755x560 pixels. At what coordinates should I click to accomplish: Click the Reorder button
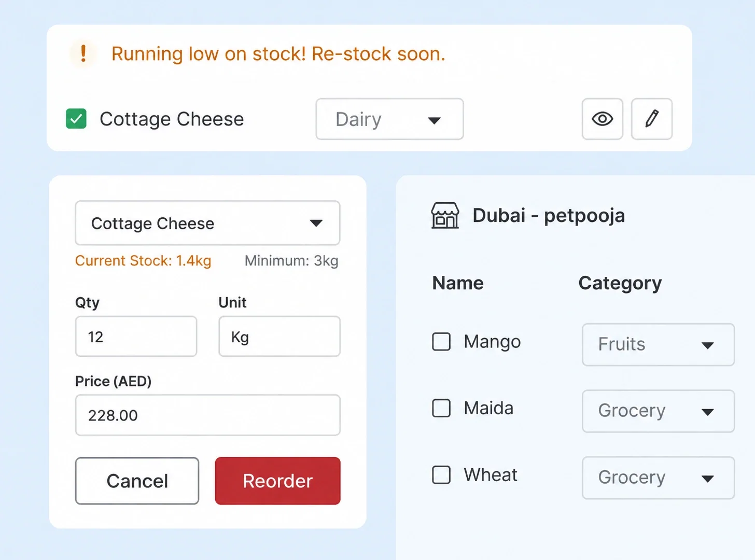(x=278, y=481)
